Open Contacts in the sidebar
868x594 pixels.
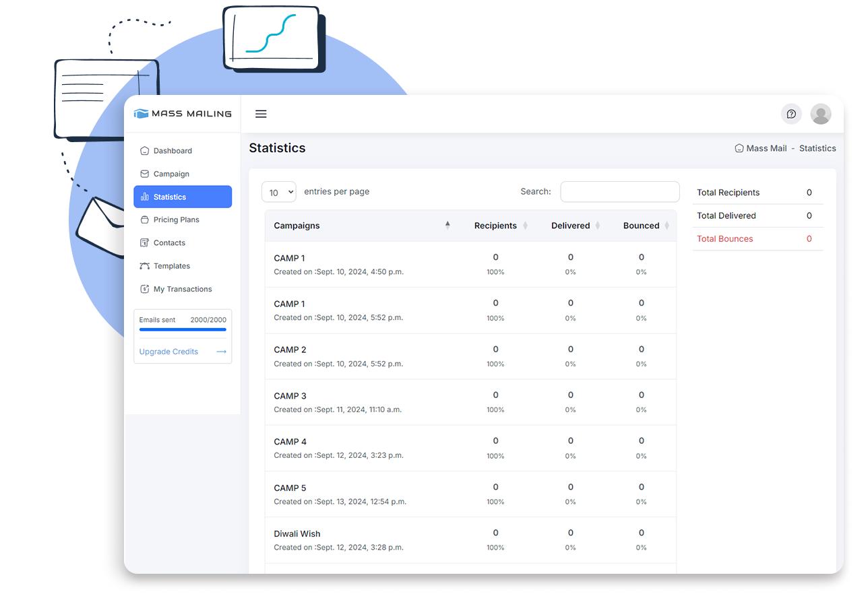tap(169, 243)
